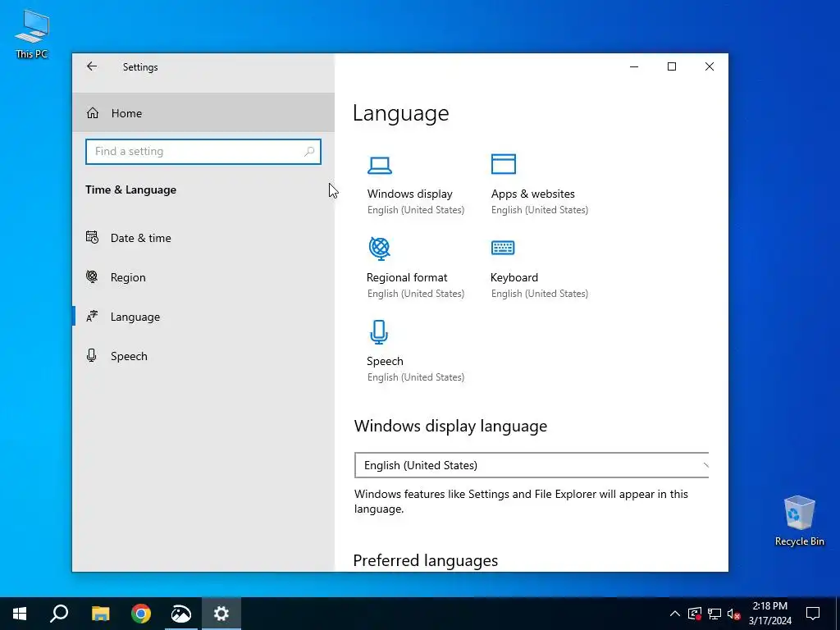Screen dimensions: 840x630
Task: Click the Region globe icon in sidebar
Action: coord(92,277)
